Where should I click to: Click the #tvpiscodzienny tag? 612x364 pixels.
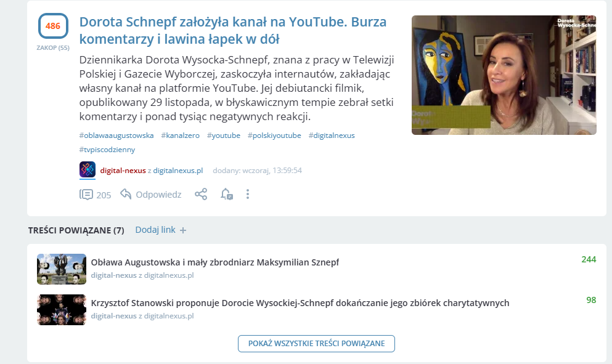click(107, 150)
